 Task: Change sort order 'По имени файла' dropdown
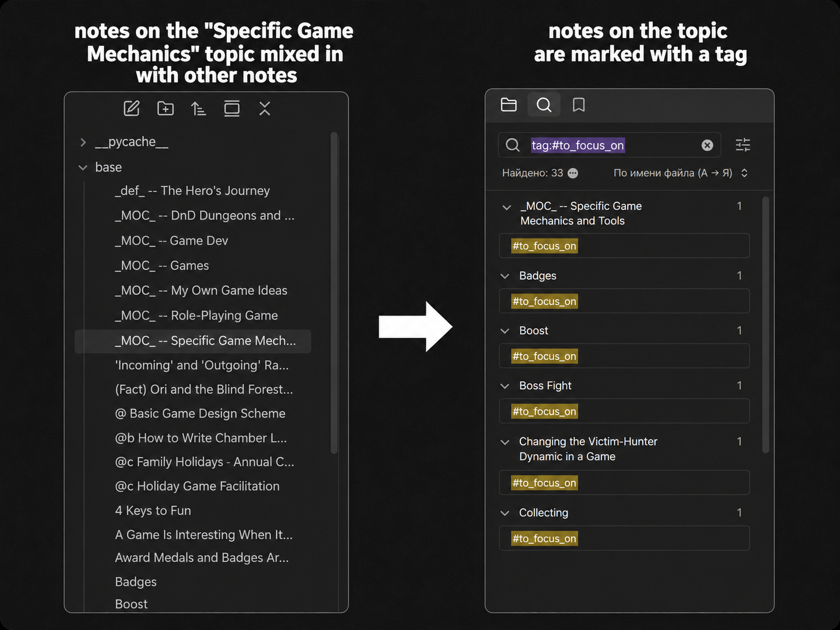pos(680,173)
